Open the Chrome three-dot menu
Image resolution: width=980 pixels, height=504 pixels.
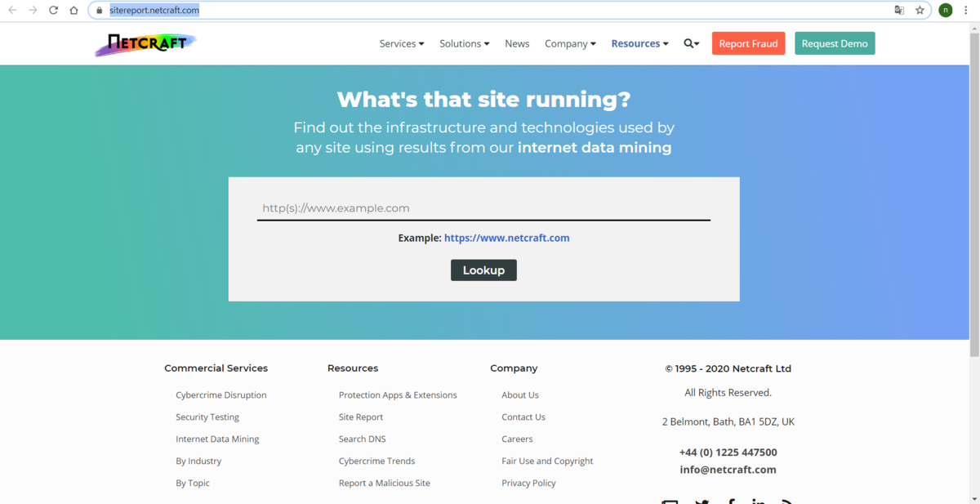pos(966,11)
